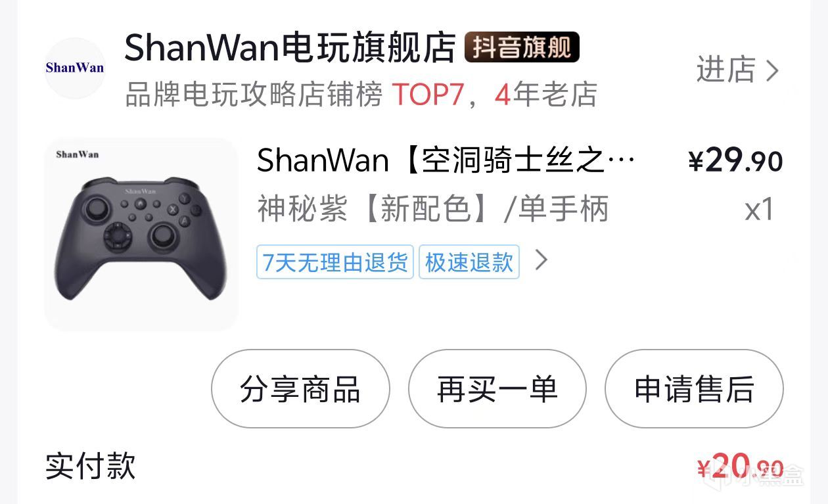Tap the 7天无理由退货 service tag
Viewport: 828px width, 504px height.
pos(335,262)
